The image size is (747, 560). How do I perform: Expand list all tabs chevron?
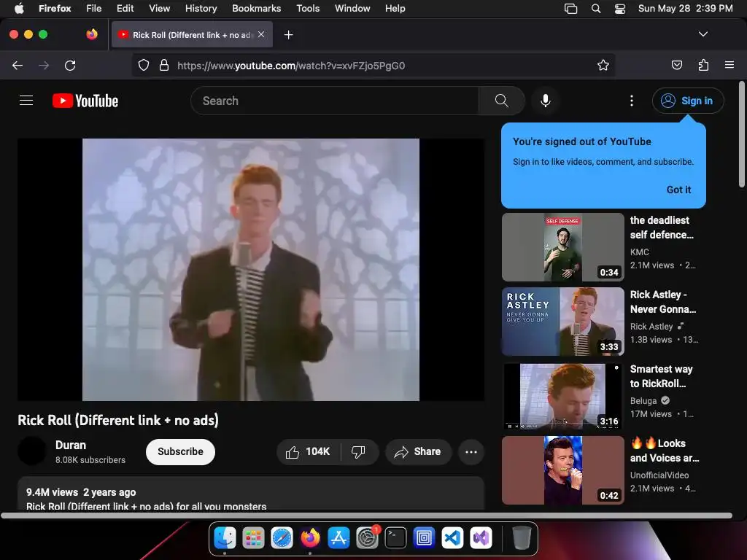[703, 34]
